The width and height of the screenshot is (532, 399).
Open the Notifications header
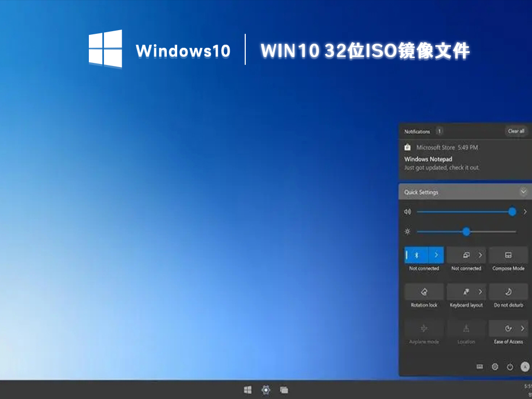pyautogui.click(x=416, y=131)
